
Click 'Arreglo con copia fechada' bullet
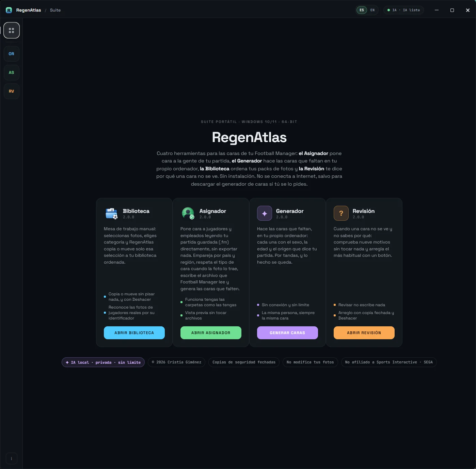[x=364, y=315]
